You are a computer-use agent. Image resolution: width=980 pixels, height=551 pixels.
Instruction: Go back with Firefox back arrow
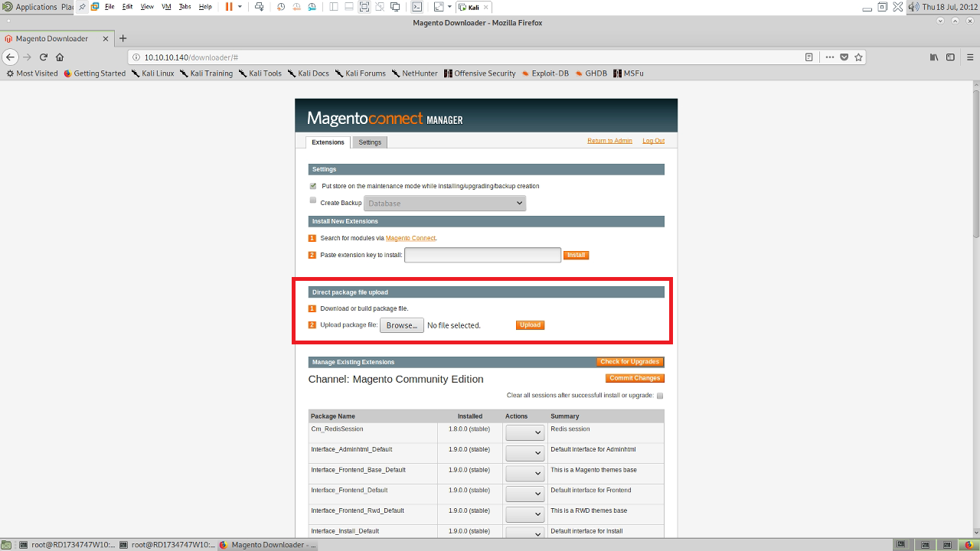10,57
